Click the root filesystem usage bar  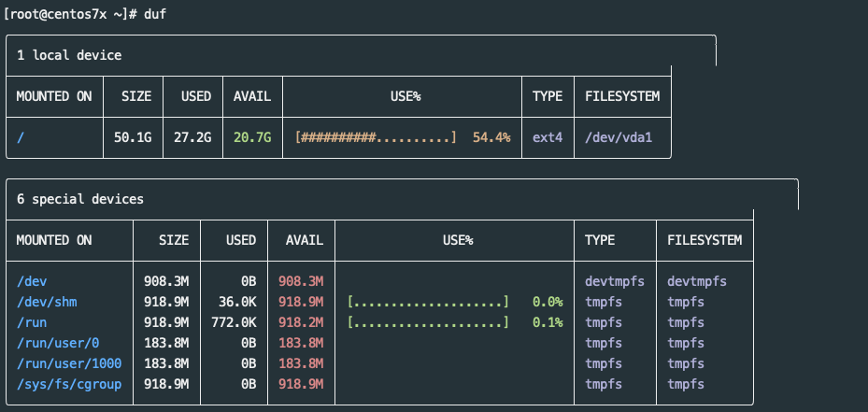(377, 137)
